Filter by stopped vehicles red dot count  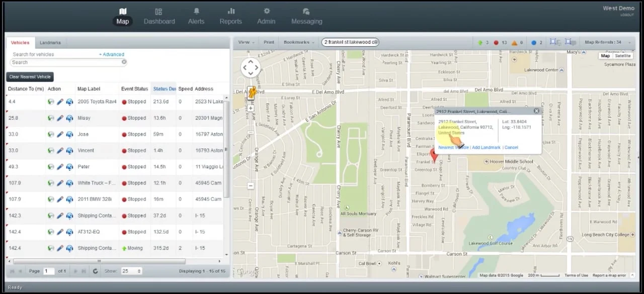tap(500, 43)
